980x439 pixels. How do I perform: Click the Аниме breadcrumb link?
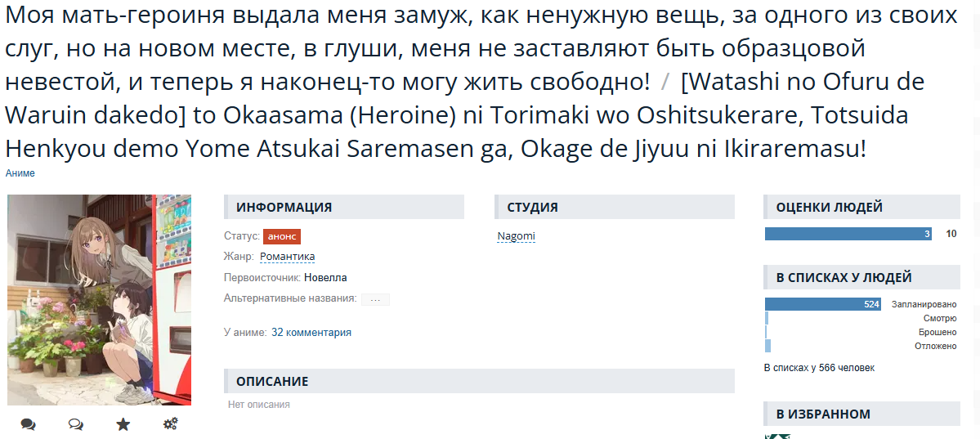tap(20, 173)
